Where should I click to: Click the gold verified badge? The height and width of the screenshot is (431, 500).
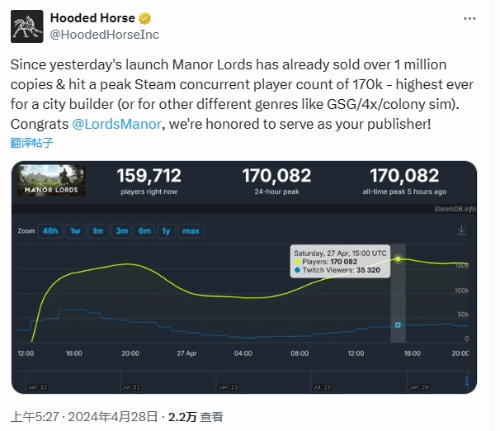pos(145,18)
